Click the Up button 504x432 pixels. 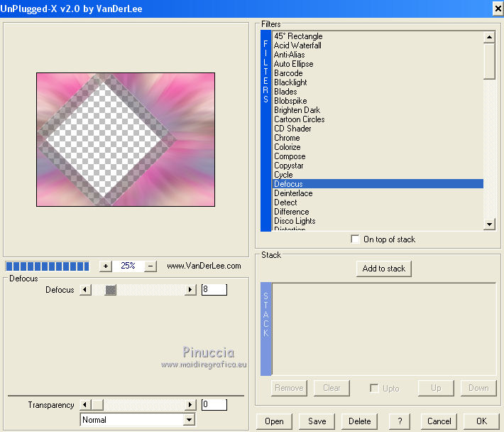[x=436, y=388]
